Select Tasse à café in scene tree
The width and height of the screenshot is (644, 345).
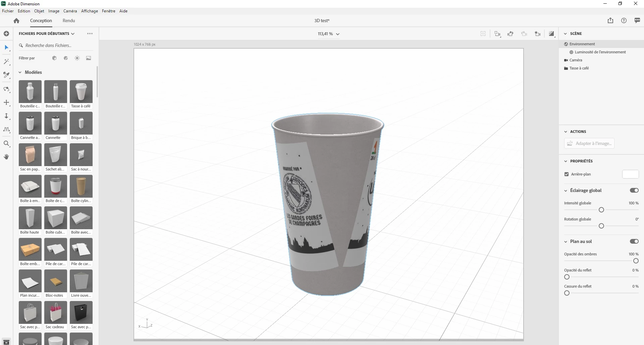[x=601, y=68]
